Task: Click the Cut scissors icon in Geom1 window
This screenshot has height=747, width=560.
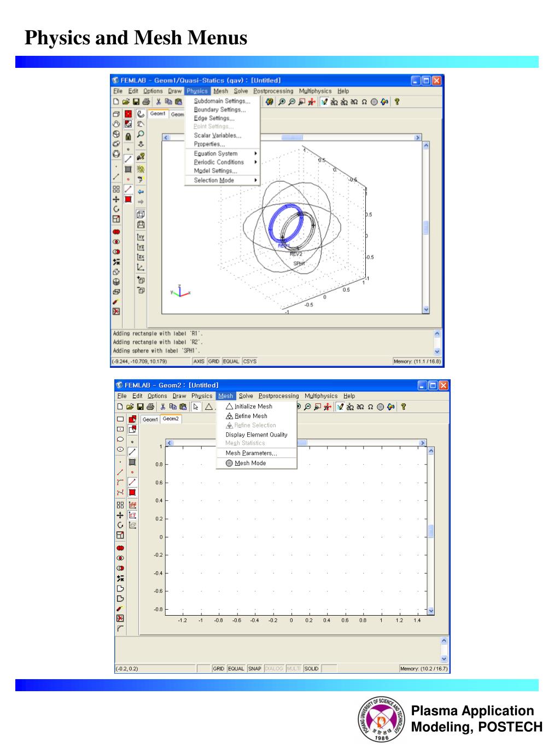Action: point(159,101)
